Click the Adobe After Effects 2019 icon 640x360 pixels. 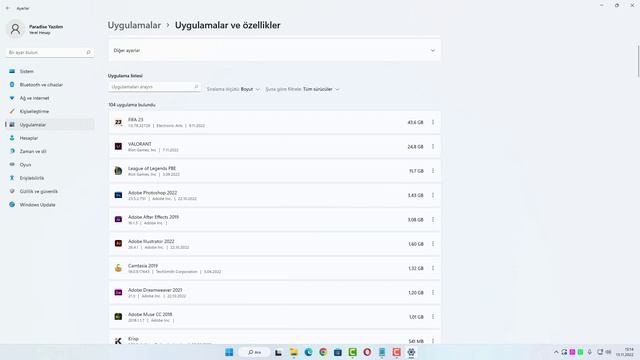(118, 220)
